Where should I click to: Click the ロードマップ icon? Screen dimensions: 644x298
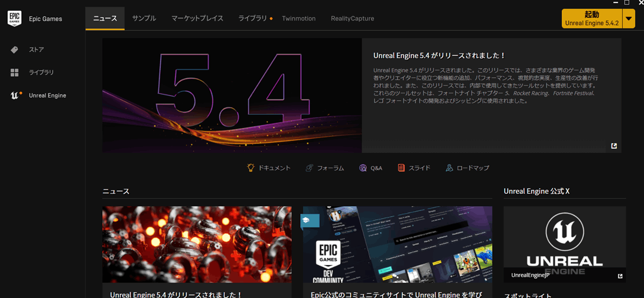(x=449, y=168)
